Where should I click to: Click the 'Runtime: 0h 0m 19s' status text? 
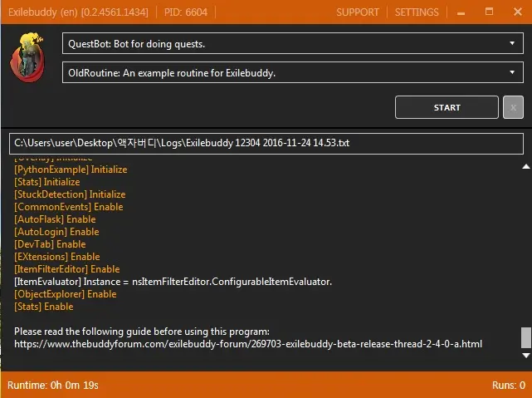[53, 386]
